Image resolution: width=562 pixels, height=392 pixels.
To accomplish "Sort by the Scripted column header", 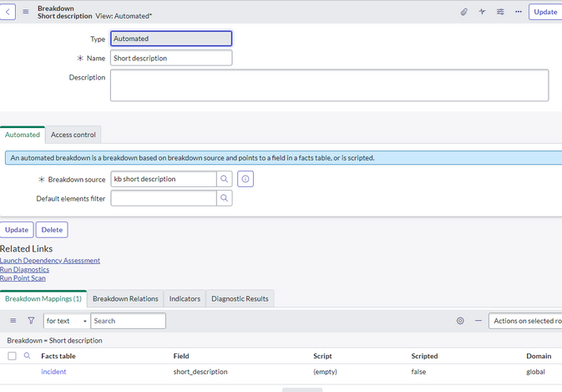I will click(x=424, y=356).
